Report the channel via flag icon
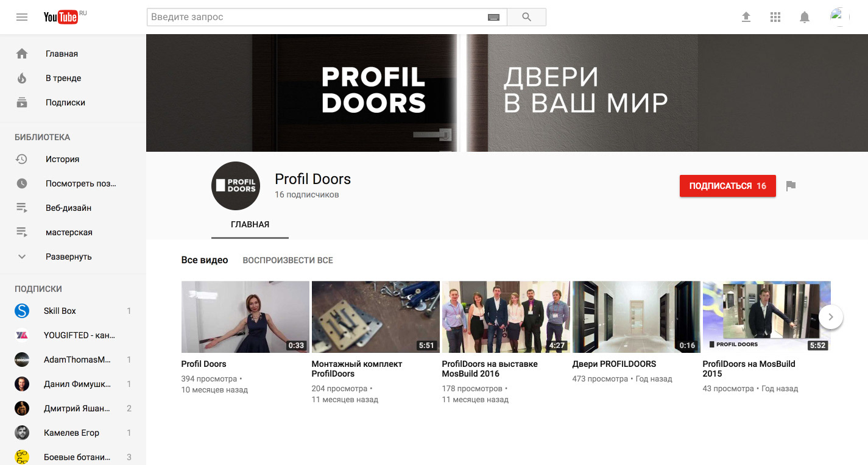Screen dimensions: 868x465 pyautogui.click(x=791, y=186)
